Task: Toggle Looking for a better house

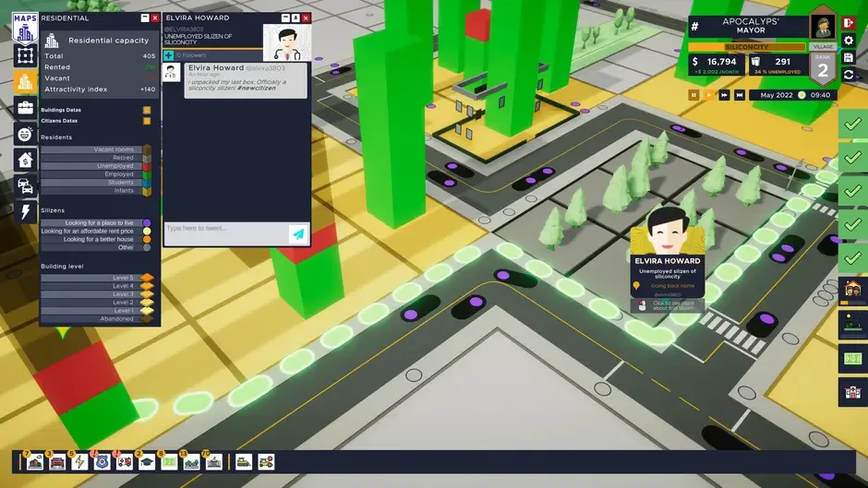Action: click(96, 240)
